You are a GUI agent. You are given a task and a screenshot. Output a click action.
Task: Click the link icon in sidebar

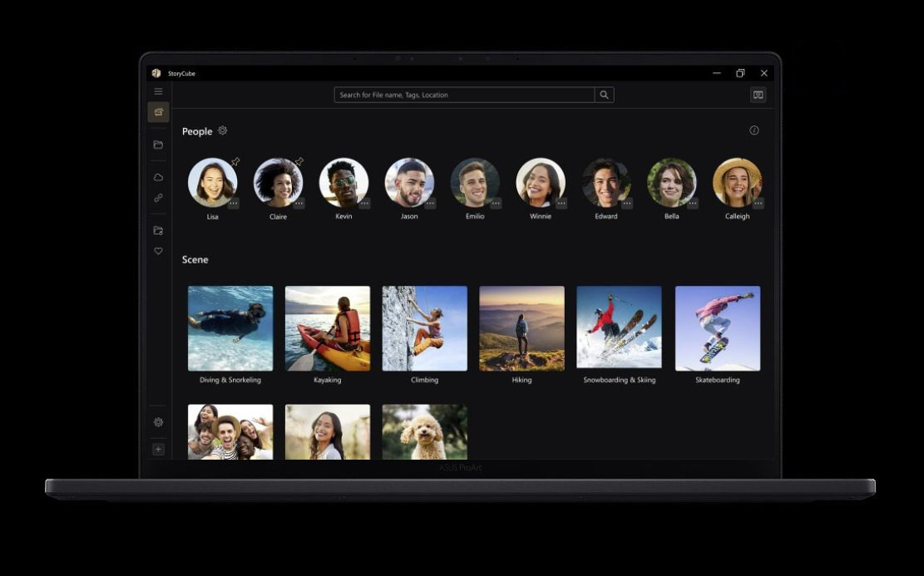(x=158, y=198)
